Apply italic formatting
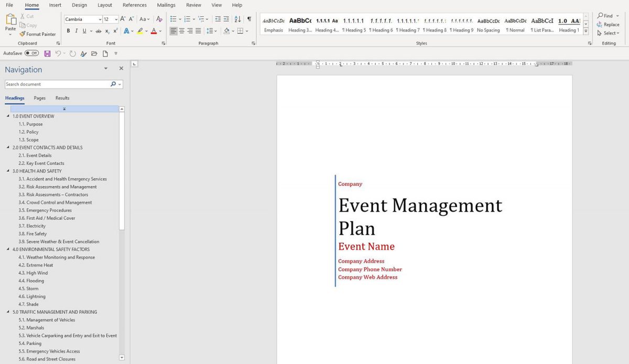Screen dimensions: 629x364 76,31
